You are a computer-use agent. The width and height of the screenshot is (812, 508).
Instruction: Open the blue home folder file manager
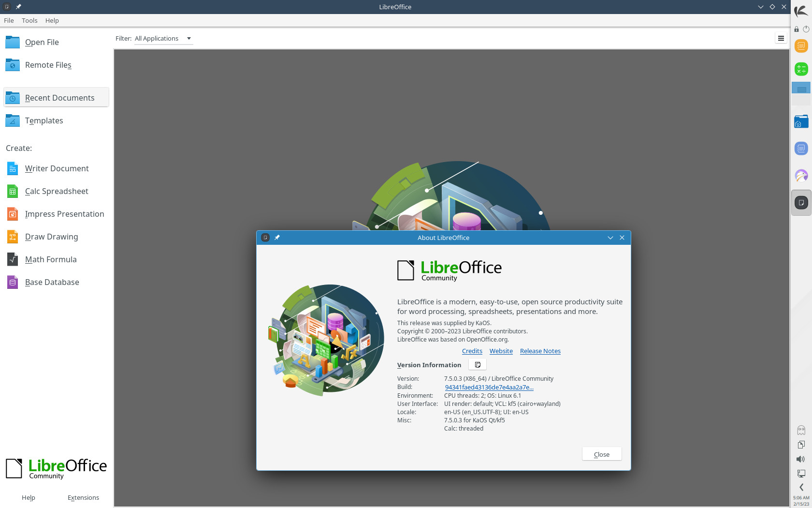[801, 121]
